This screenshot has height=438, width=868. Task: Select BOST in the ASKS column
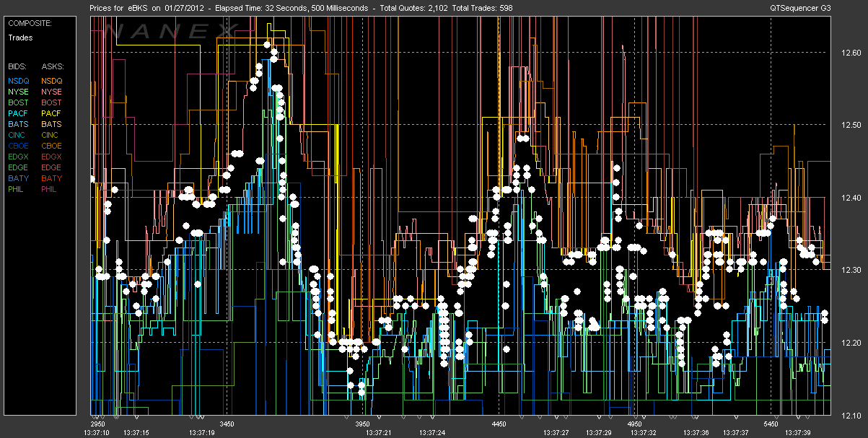(52, 102)
